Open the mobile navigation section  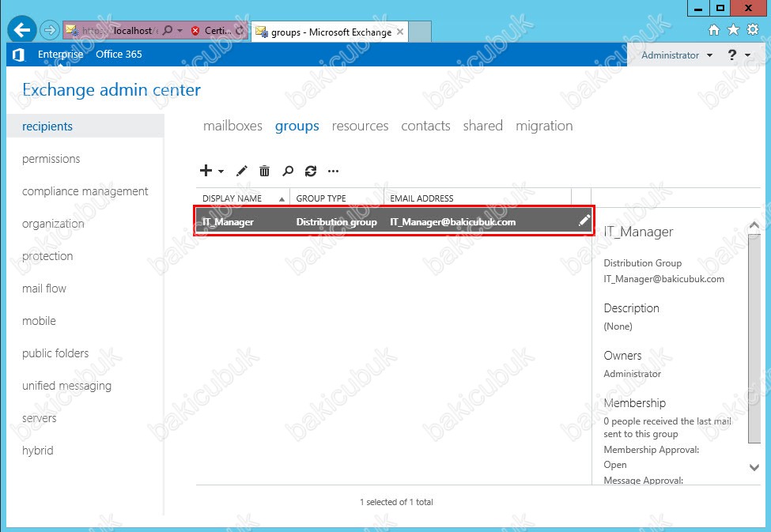coord(39,321)
